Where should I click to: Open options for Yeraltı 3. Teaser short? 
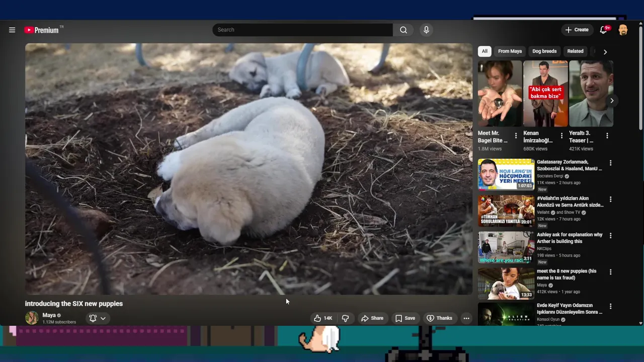(x=607, y=136)
